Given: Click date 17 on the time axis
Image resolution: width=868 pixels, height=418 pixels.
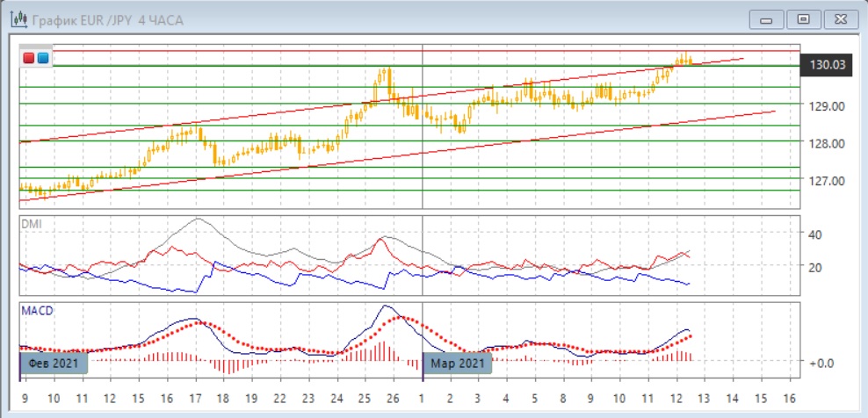Looking at the screenshot, I should click(193, 397).
